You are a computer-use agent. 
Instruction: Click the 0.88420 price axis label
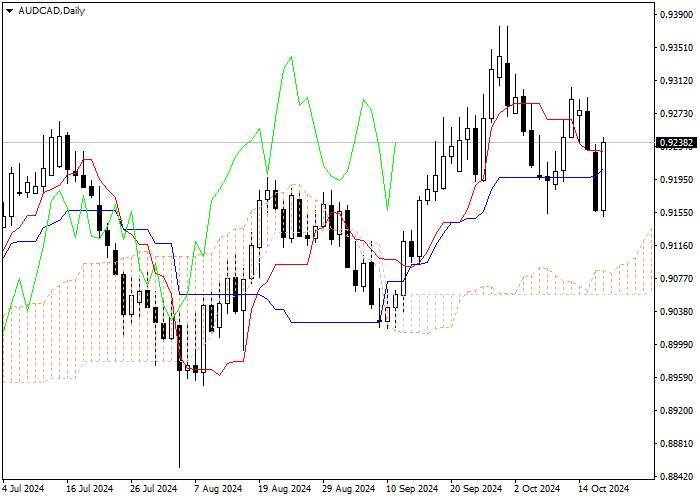[x=676, y=476]
